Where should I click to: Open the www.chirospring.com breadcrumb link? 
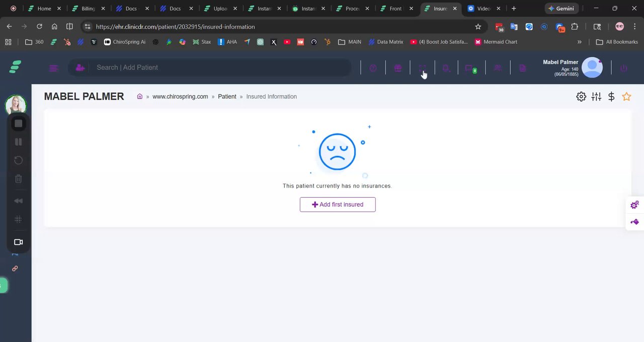point(180,97)
